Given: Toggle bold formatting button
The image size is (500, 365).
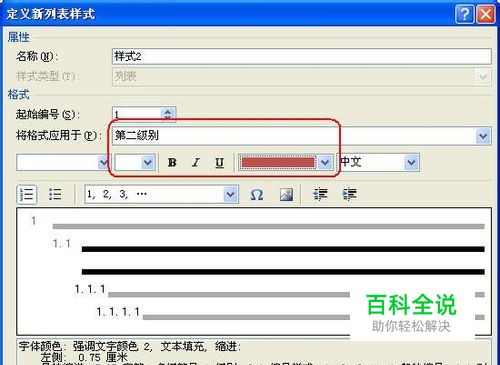Looking at the screenshot, I should (172, 162).
